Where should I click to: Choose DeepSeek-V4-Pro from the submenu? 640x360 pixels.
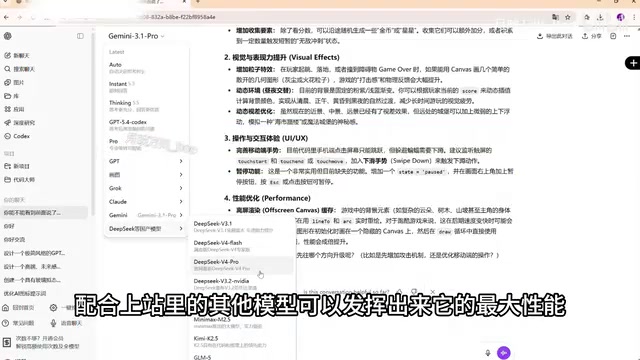[x=242, y=265]
